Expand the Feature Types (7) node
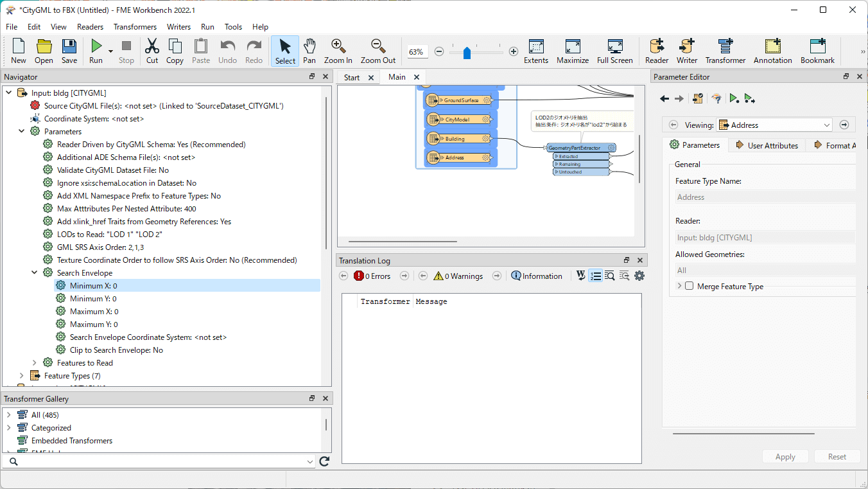The width and height of the screenshot is (868, 489). coord(21,375)
